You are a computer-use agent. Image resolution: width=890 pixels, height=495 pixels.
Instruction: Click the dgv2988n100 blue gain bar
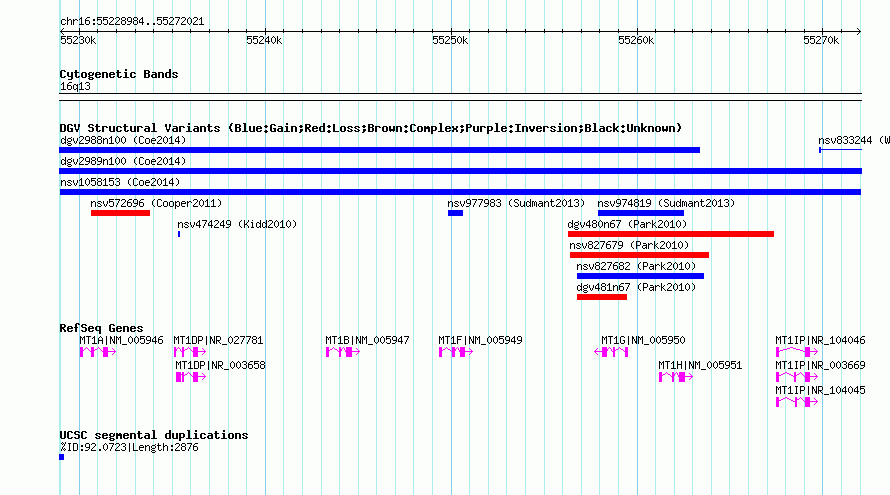pos(379,150)
